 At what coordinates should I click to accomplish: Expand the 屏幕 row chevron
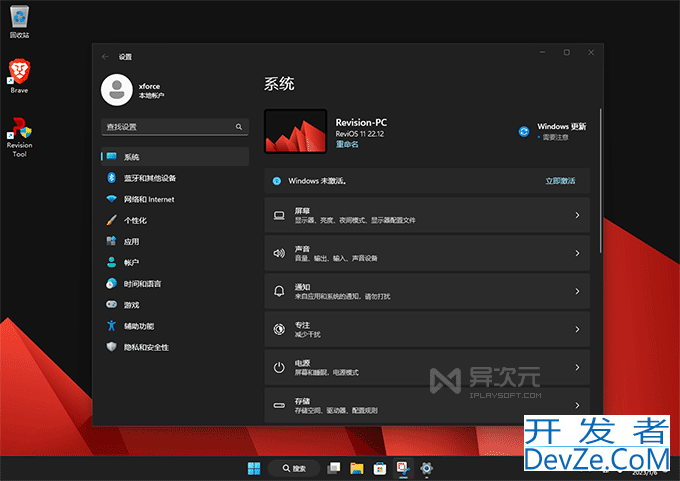point(577,215)
